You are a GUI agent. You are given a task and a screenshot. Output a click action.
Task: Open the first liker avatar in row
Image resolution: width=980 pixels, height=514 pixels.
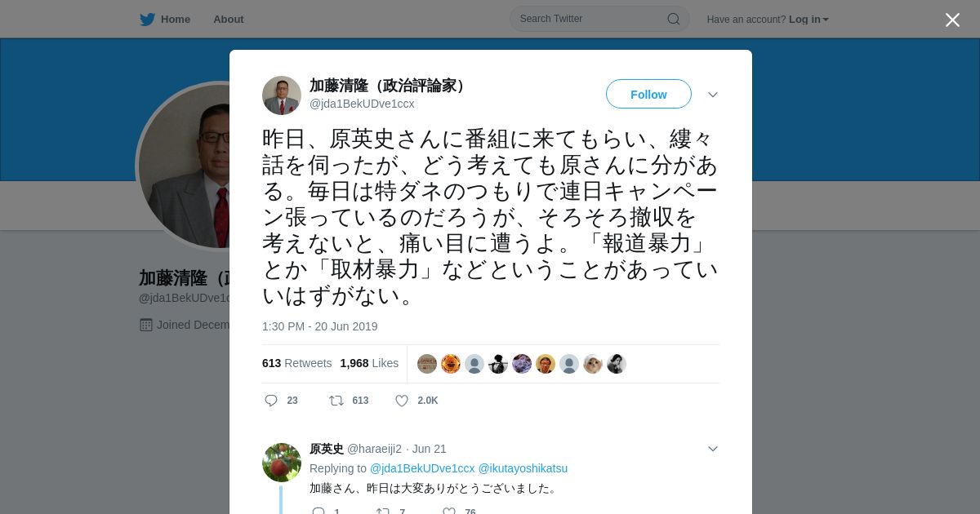[x=427, y=364]
